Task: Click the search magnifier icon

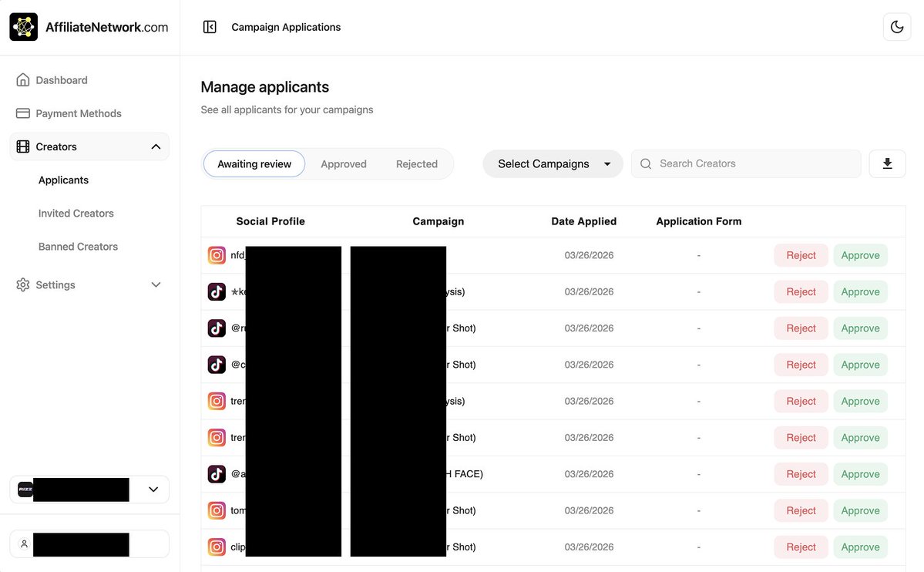Action: coord(646,163)
